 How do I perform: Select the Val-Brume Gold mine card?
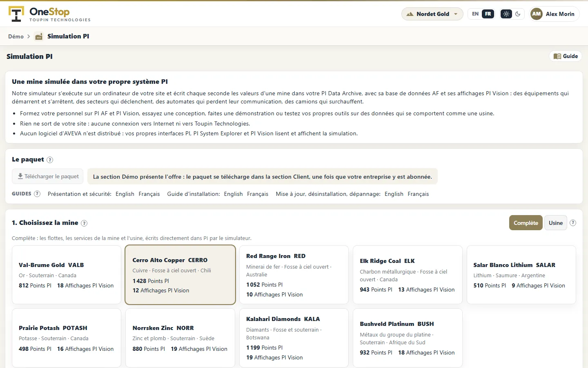pyautogui.click(x=67, y=275)
